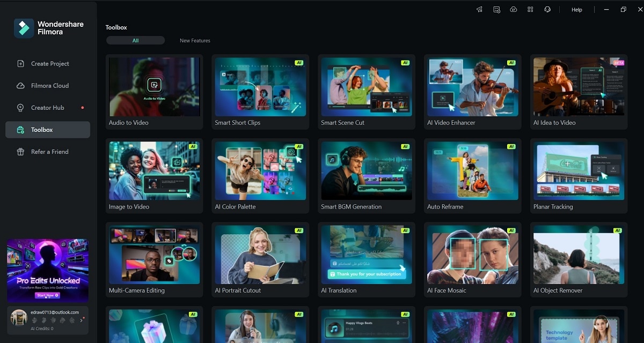Click the cloud upload icon in title bar
644x343 pixels.
(514, 10)
